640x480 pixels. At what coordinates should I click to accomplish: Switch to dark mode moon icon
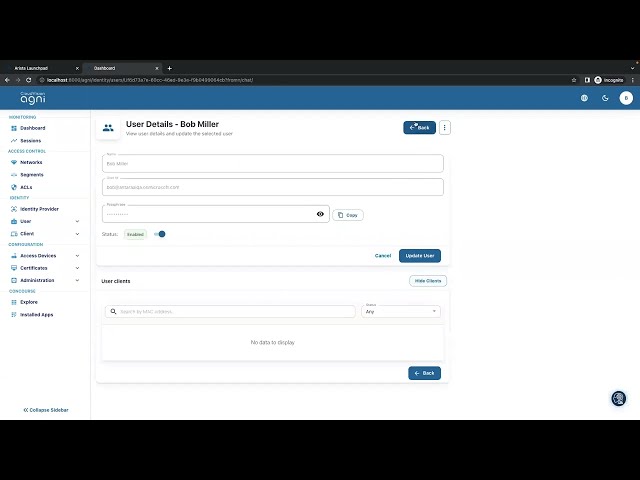coord(605,98)
